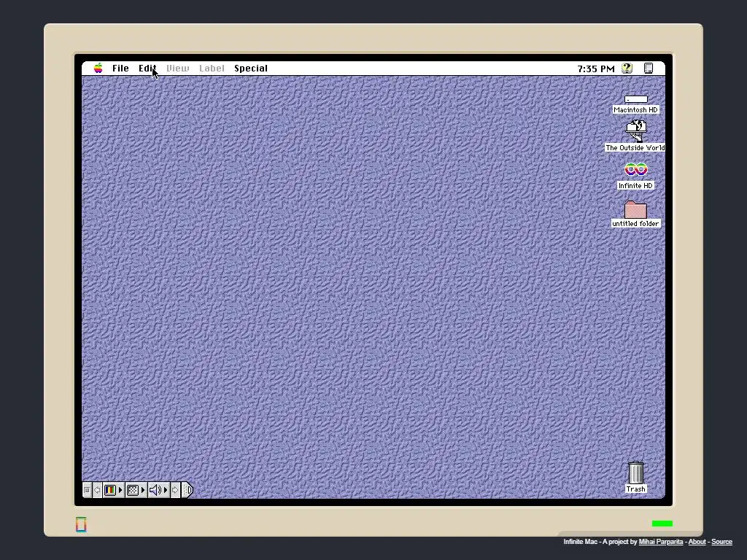
Task: Select the Trash icon
Action: click(635, 472)
